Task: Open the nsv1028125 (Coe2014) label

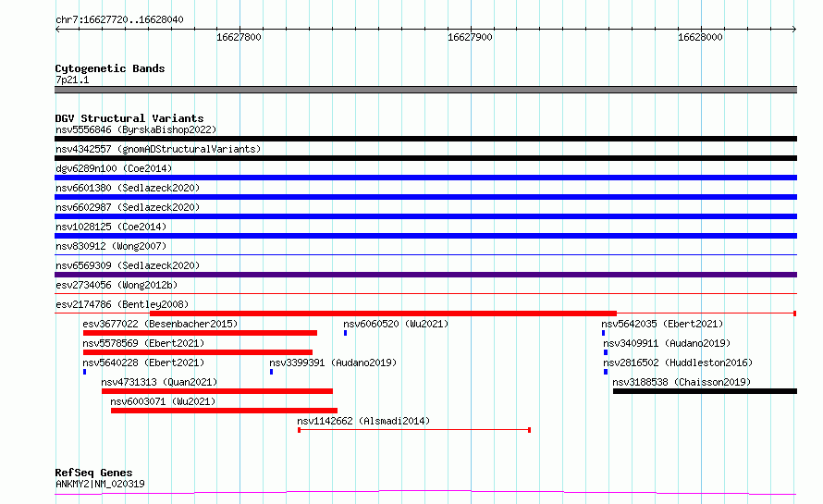Action: (111, 227)
